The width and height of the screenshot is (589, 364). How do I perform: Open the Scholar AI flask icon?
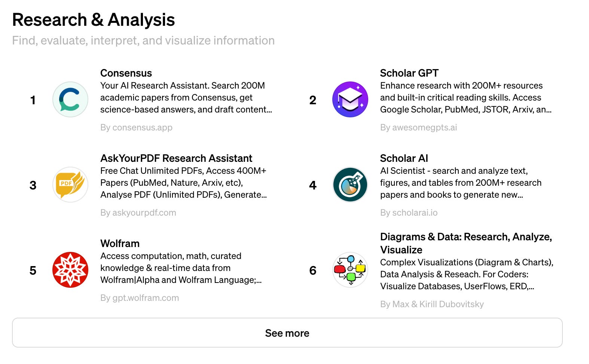click(x=350, y=185)
